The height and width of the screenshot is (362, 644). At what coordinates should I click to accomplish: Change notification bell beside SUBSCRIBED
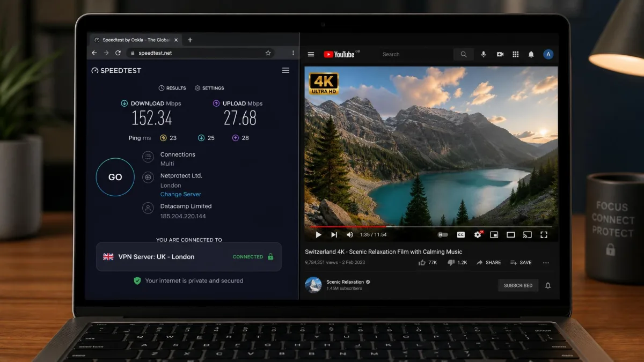click(x=548, y=285)
